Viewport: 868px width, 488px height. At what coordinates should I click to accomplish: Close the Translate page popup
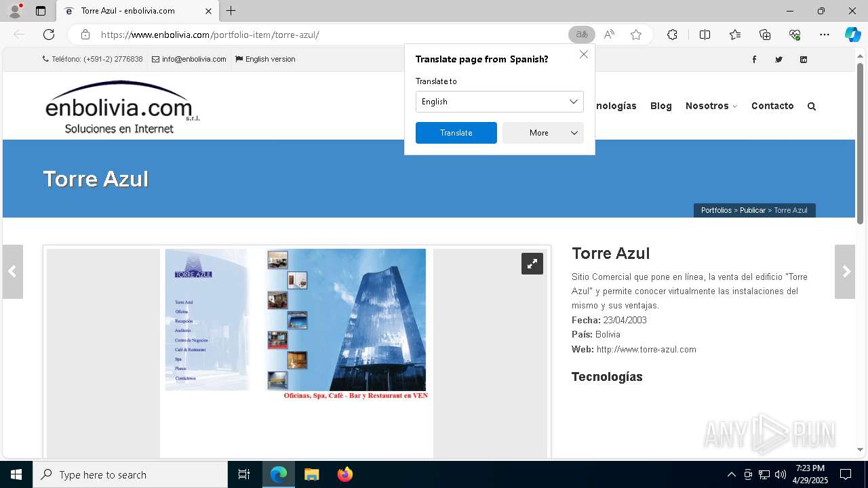coord(584,54)
